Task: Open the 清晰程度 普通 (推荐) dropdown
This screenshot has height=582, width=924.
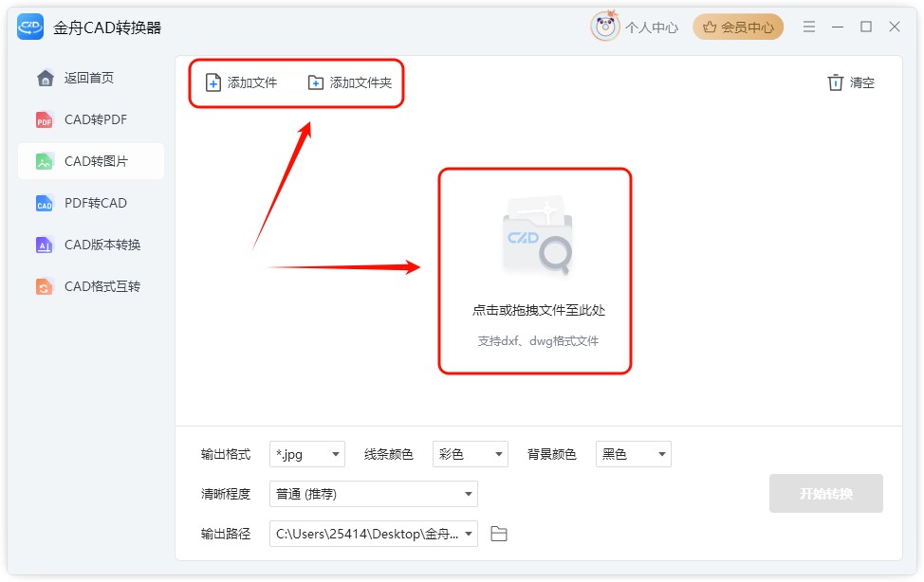Action: click(374, 494)
